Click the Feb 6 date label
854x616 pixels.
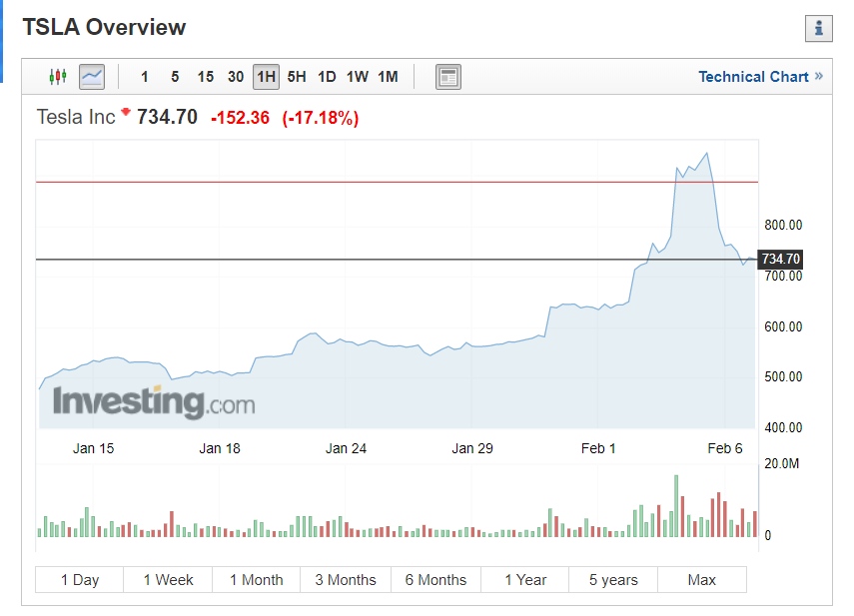(725, 448)
